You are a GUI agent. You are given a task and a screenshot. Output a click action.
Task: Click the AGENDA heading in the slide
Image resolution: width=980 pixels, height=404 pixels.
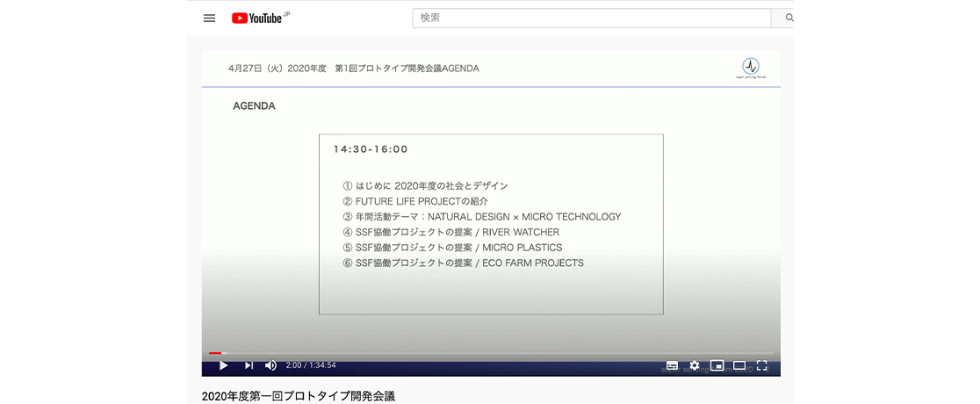pyautogui.click(x=254, y=105)
